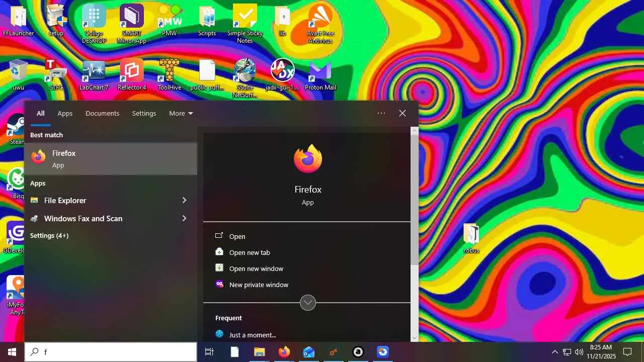Image resolution: width=644 pixels, height=362 pixels.
Task: Select Proton Mail desktop shortcut
Action: tap(320, 75)
